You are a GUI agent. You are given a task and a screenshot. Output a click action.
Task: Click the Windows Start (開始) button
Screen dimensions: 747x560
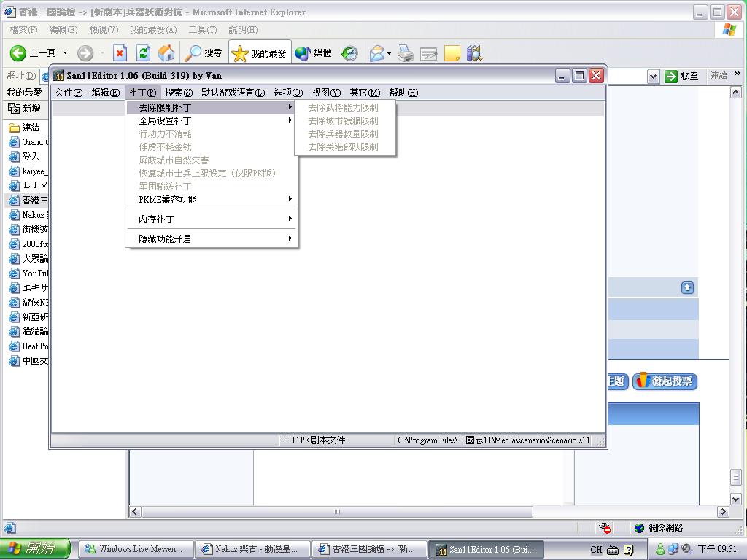point(35,549)
